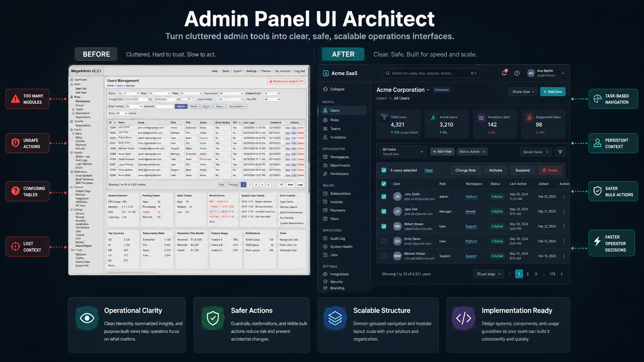Click the Add Filter button
Image resolution: width=644 pixels, height=362 pixels.
(442, 152)
